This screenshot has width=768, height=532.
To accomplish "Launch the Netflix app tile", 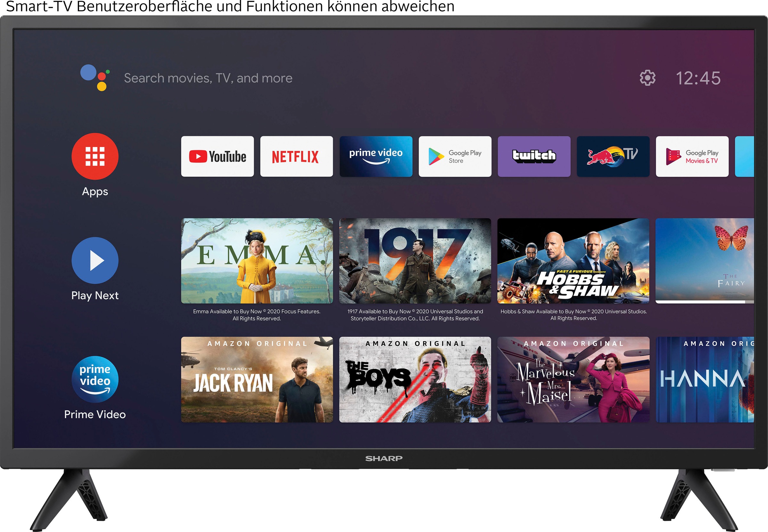I will pyautogui.click(x=296, y=156).
